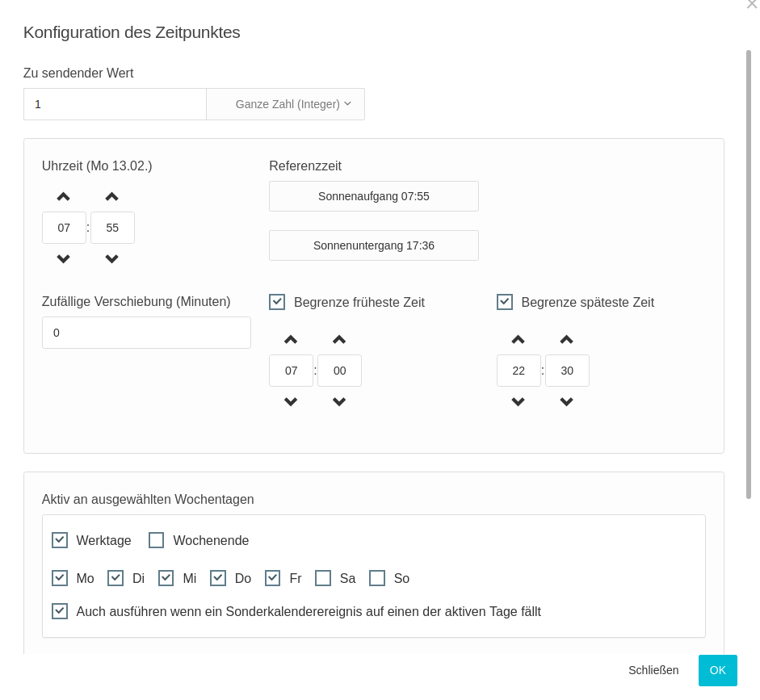Decrease the Uhrzeit minutes with down arrow
This screenshot has width=760, height=700.
112,259
